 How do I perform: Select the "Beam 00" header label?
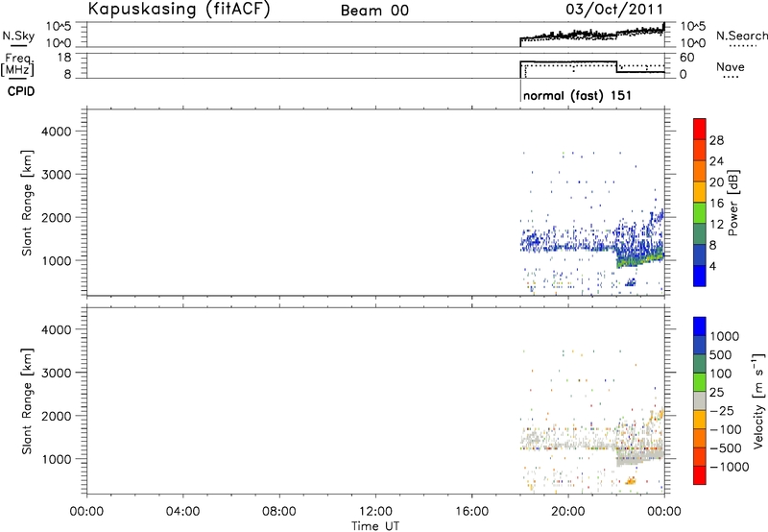coord(374,11)
